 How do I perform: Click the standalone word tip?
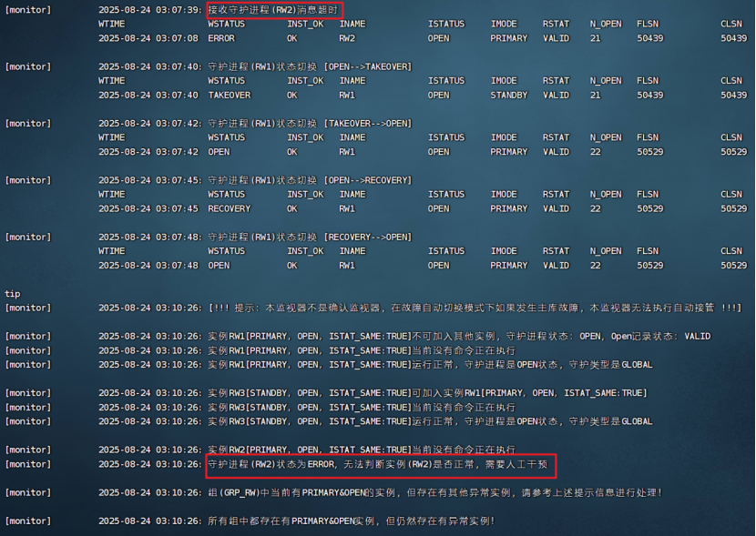13,294
